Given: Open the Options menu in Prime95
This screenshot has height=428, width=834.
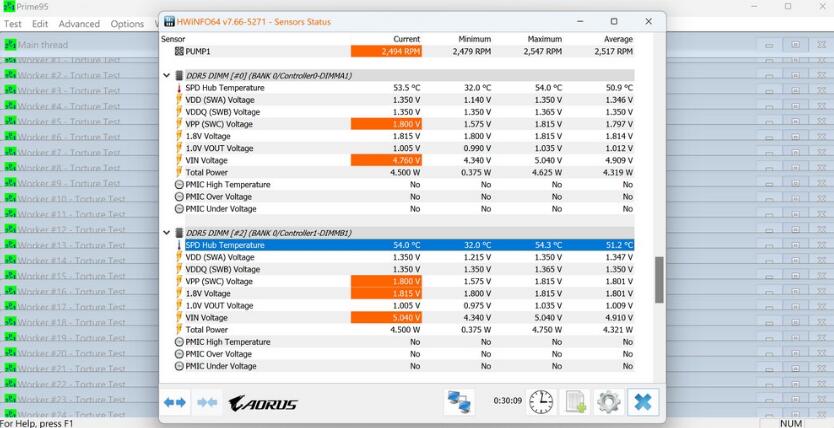Looking at the screenshot, I should pos(127,24).
